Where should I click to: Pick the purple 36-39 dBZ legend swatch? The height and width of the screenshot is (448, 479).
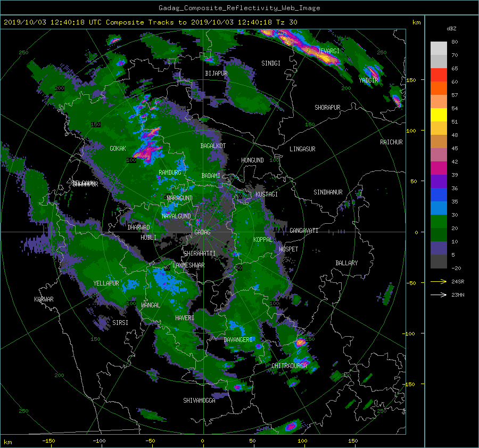click(439, 182)
